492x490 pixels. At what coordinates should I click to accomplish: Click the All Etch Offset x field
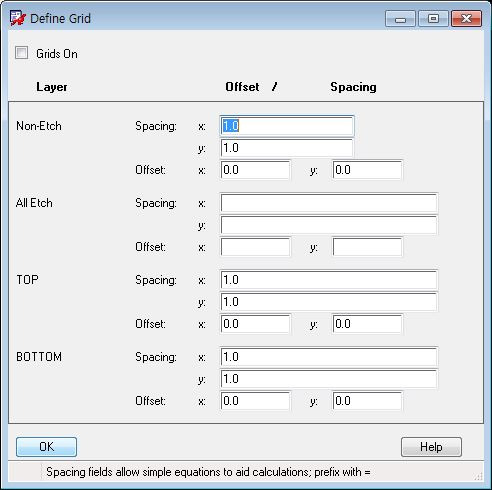point(255,247)
